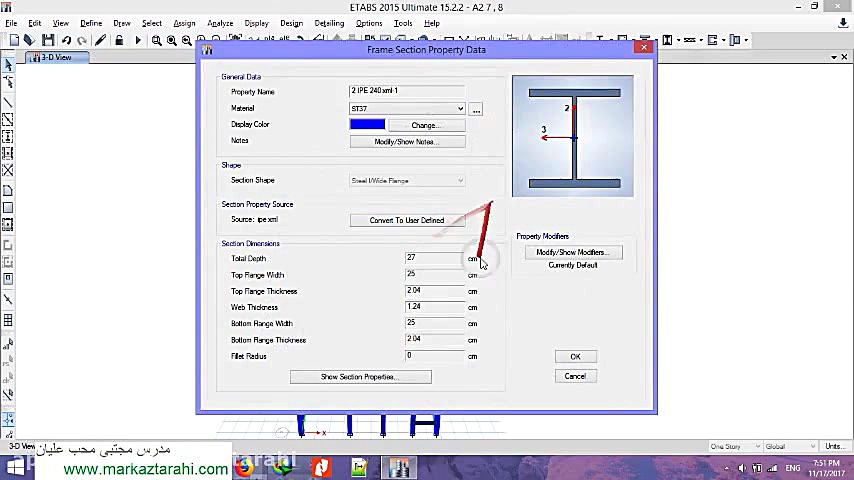The width and height of the screenshot is (854, 480).
Task: Click the restore full view zoom icon
Action: tap(172, 40)
